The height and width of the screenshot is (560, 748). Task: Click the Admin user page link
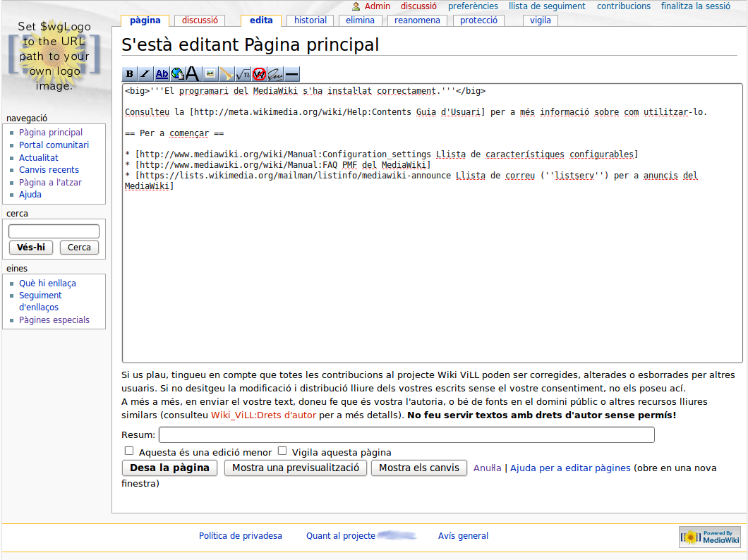(378, 6)
